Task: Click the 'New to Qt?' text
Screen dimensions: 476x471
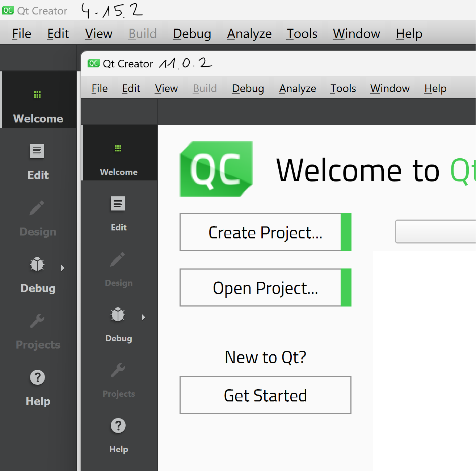Action: (265, 357)
